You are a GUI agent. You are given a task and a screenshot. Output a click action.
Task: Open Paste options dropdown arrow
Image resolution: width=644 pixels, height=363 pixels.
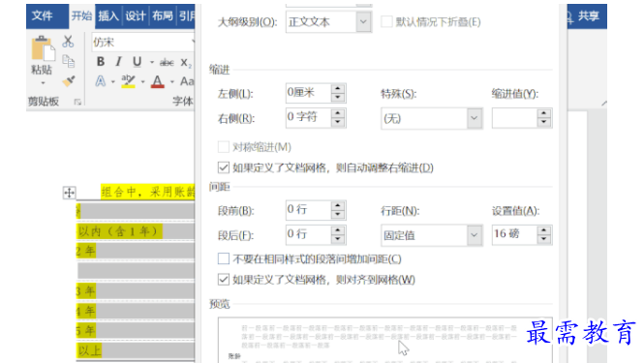[x=43, y=83]
